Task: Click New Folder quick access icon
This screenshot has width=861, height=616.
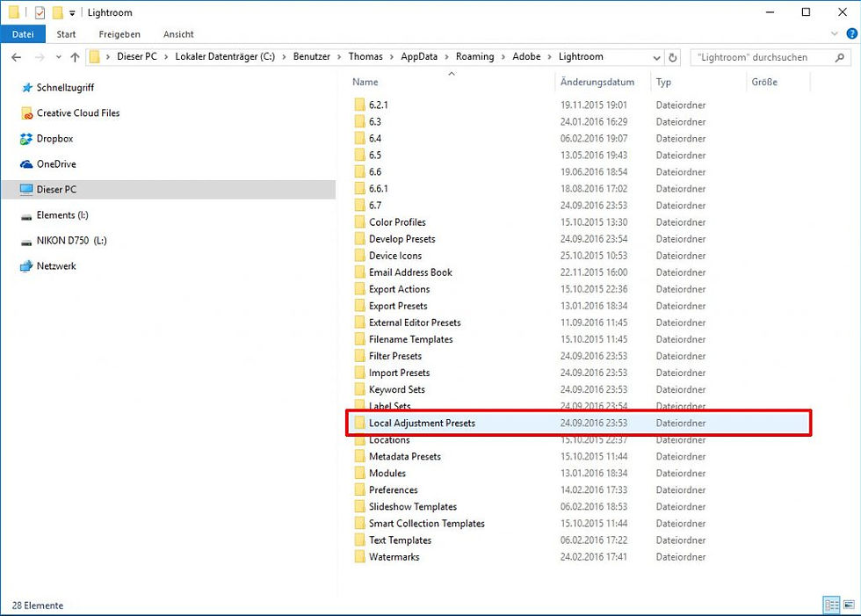Action: 57,12
